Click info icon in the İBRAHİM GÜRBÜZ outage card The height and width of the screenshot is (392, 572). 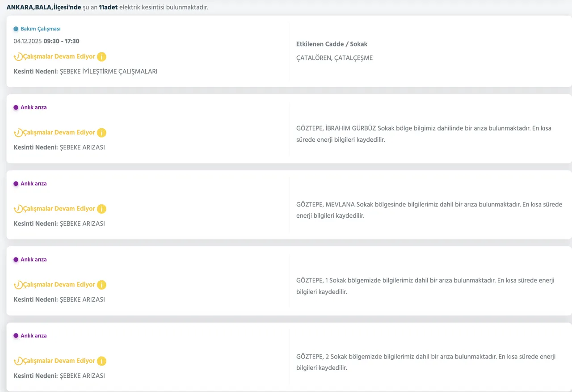tap(102, 133)
